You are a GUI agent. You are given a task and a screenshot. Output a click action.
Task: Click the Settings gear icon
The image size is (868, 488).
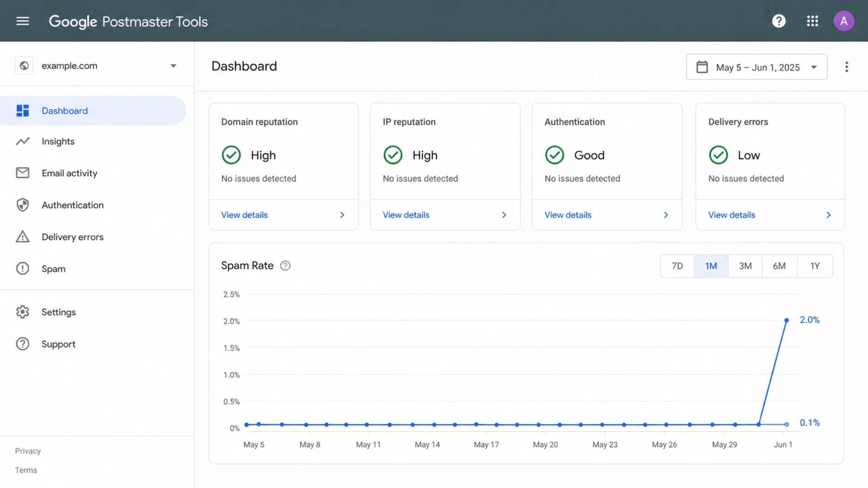(x=23, y=312)
